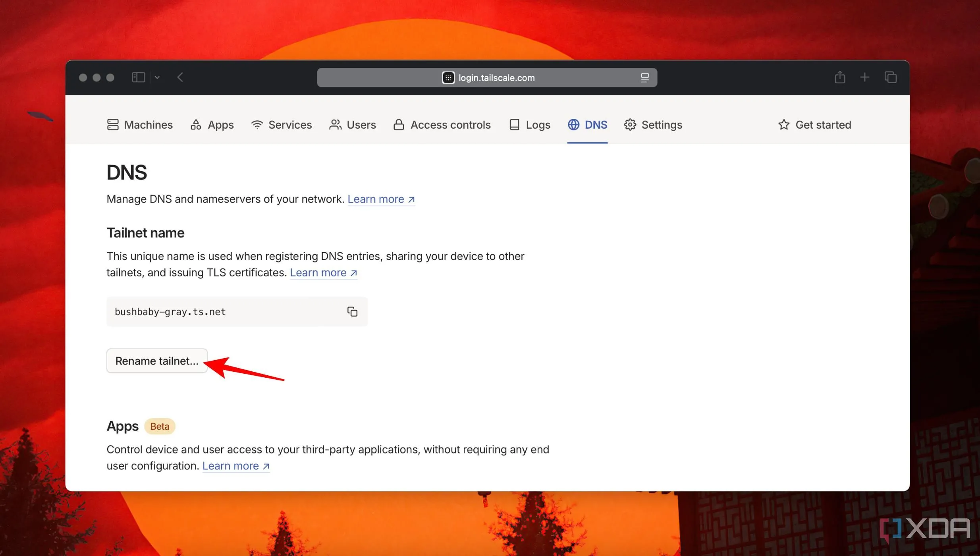
Task: Open Learn more link in Apps section
Action: pyautogui.click(x=236, y=466)
